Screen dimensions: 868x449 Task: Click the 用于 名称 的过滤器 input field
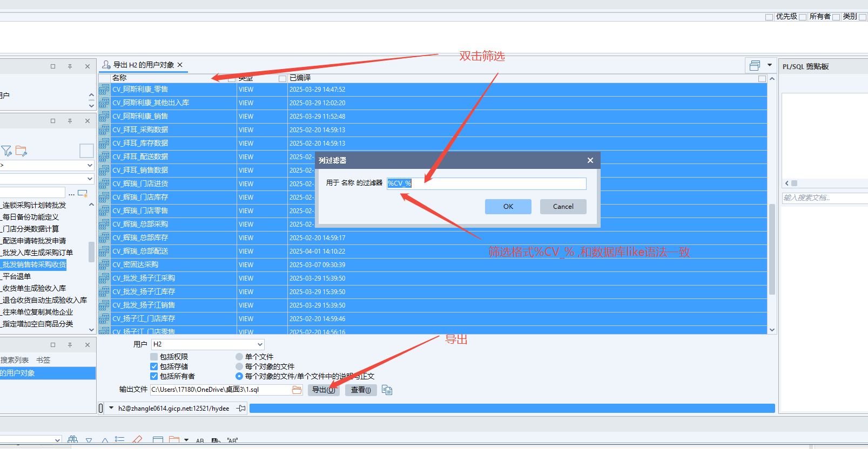point(486,183)
